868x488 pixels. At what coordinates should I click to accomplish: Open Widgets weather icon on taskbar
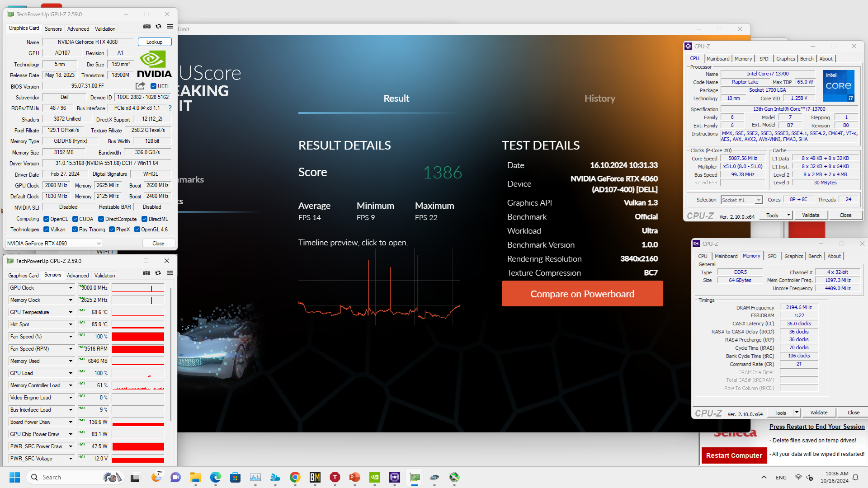tap(156, 477)
